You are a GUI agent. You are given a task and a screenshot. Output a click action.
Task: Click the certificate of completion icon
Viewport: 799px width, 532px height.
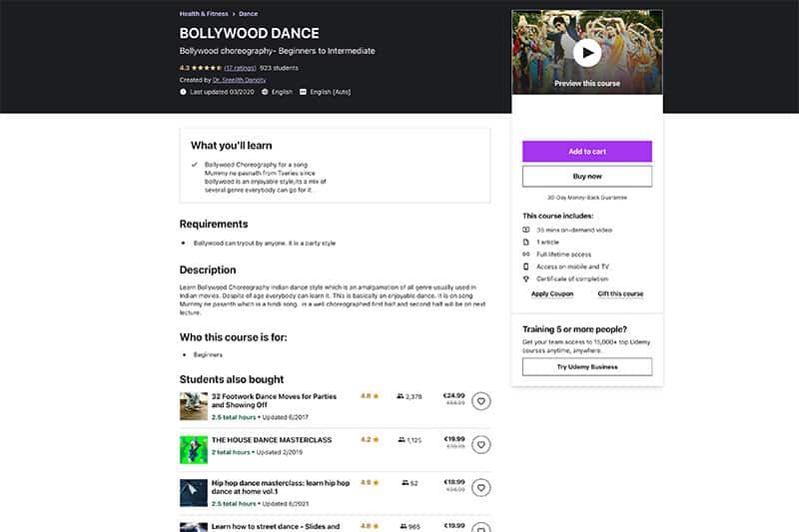(x=526, y=278)
